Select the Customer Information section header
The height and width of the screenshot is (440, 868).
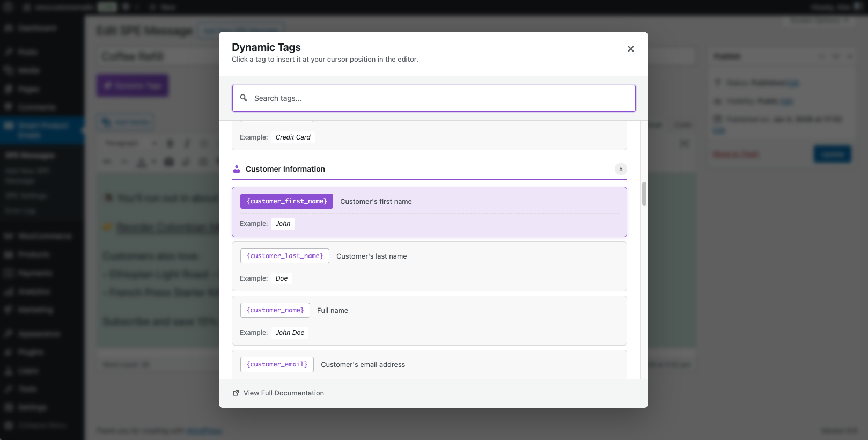[285, 169]
